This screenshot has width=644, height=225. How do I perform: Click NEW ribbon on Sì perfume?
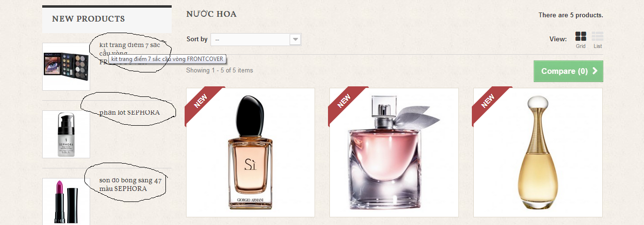click(203, 99)
